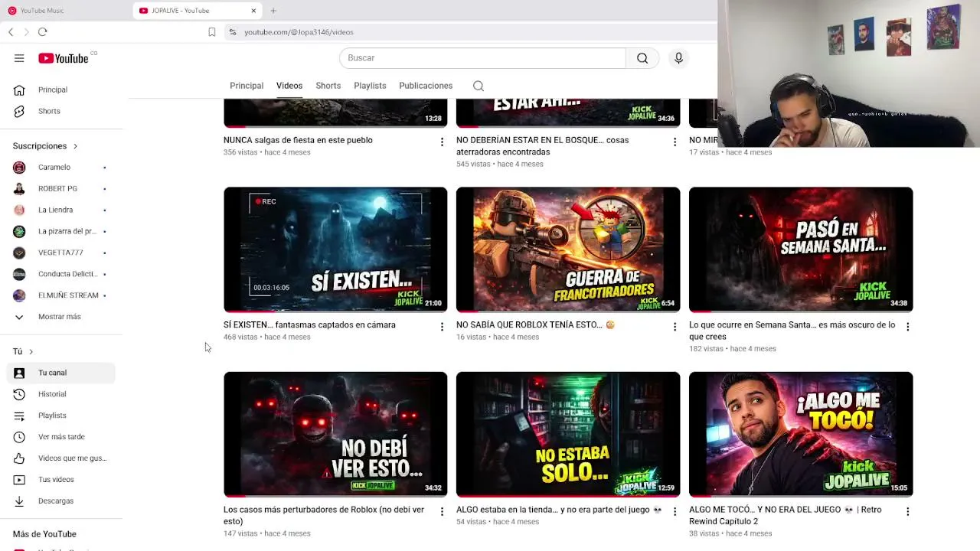This screenshot has height=551, width=980.
Task: Expand the Suscripciones section chevron
Action: (75, 146)
